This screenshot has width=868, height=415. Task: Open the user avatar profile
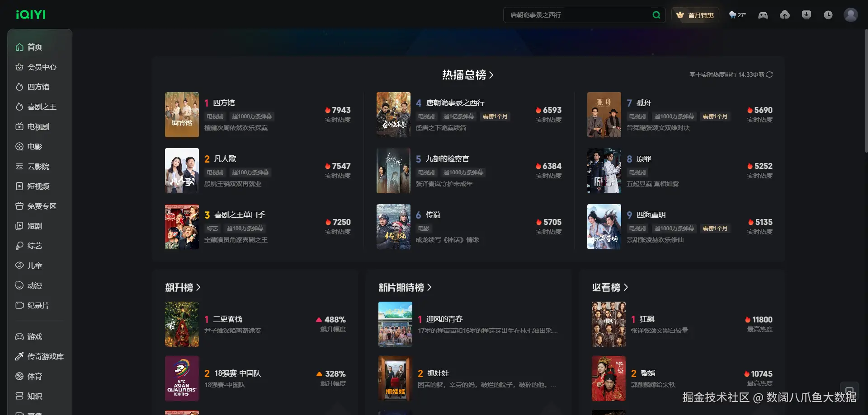(x=851, y=15)
